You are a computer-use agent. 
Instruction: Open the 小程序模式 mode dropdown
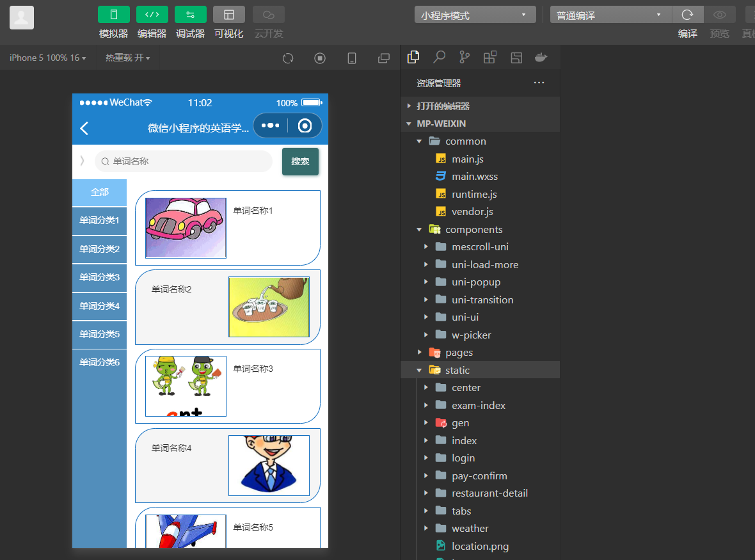click(475, 15)
